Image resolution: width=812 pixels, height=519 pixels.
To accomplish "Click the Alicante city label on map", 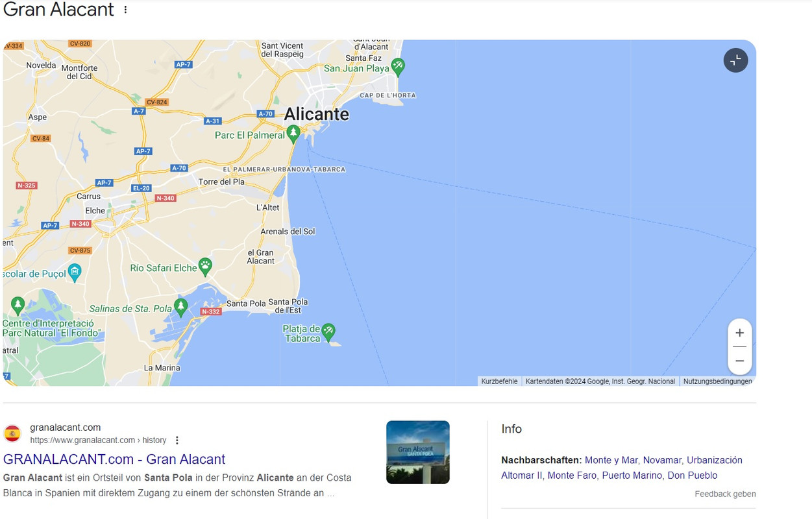I will pyautogui.click(x=317, y=114).
